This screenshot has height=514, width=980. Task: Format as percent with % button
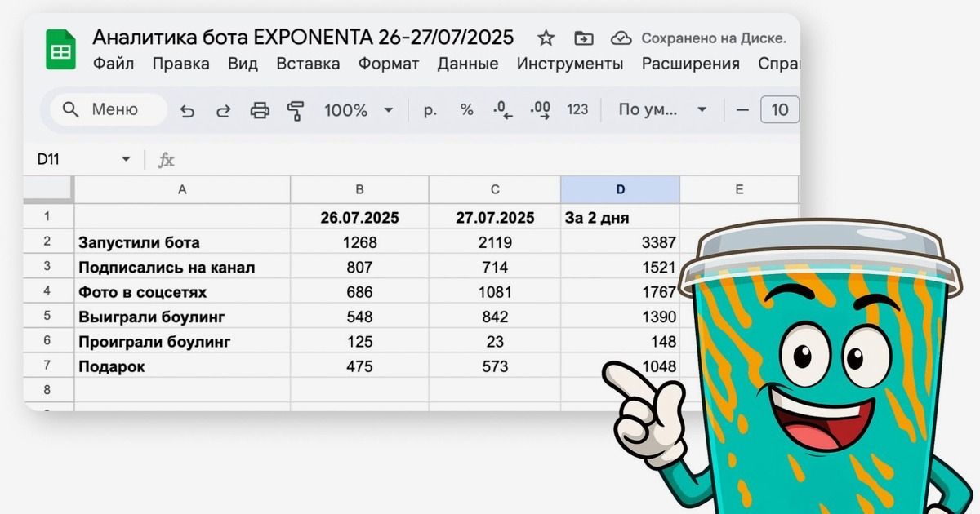pyautogui.click(x=466, y=110)
